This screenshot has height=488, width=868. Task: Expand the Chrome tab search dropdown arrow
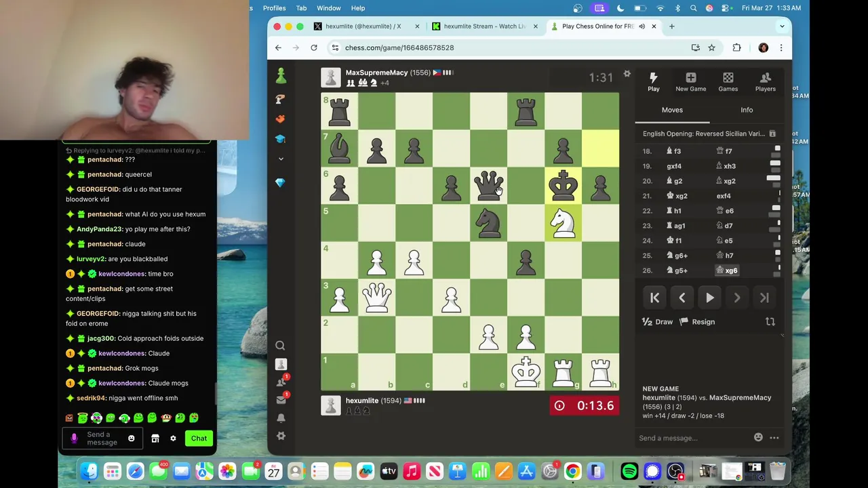click(782, 26)
